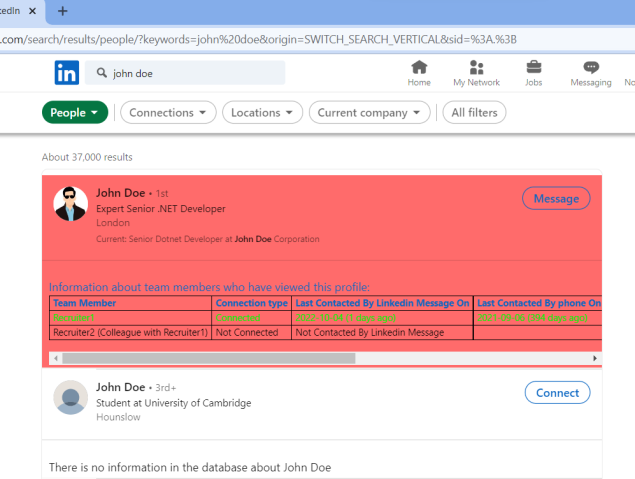Click Last Contacted By Linkedin Message On header
This screenshot has height=479, width=635.
click(382, 303)
